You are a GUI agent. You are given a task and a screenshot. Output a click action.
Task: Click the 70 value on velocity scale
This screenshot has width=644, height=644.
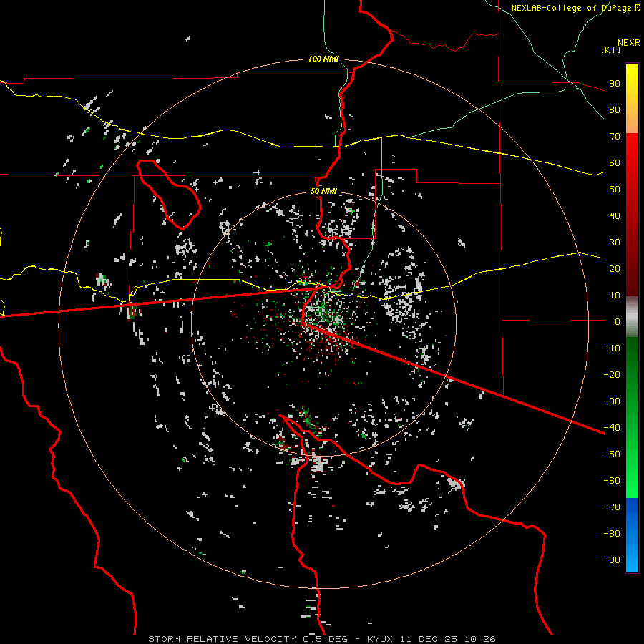(x=615, y=137)
